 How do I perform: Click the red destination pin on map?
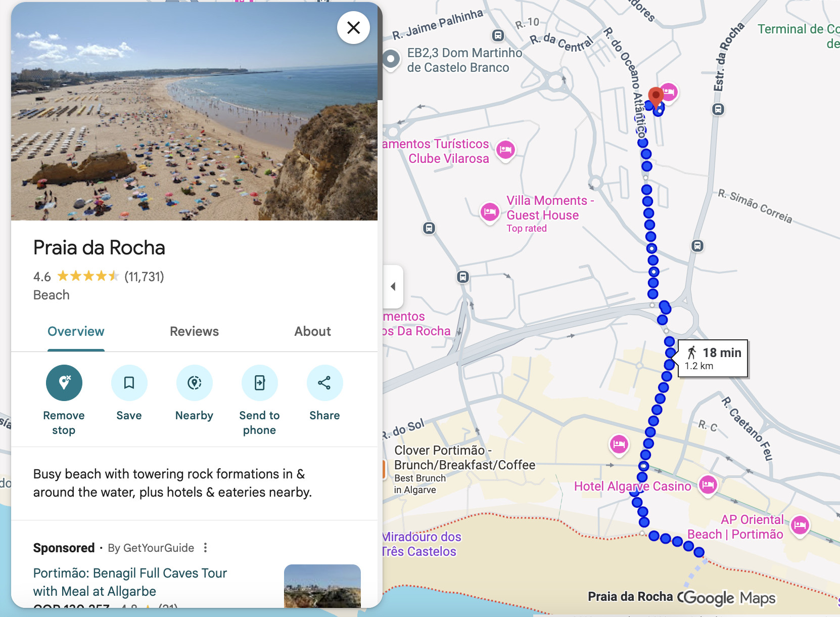click(x=656, y=96)
